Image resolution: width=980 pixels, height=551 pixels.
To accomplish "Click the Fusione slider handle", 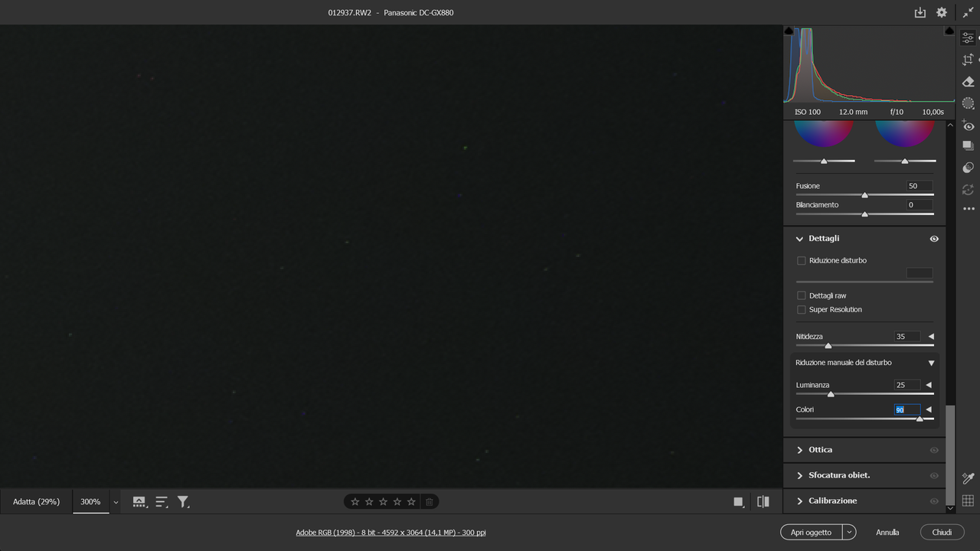I will coord(864,195).
